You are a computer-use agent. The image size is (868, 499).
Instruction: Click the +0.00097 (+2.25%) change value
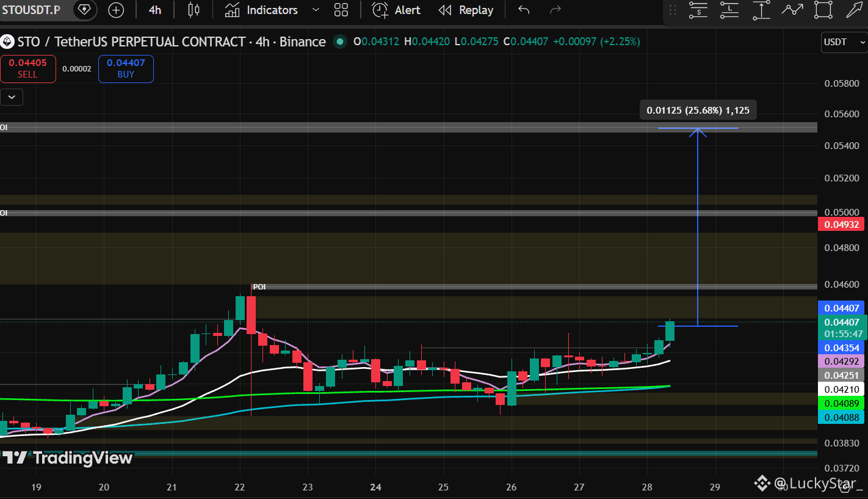596,42
